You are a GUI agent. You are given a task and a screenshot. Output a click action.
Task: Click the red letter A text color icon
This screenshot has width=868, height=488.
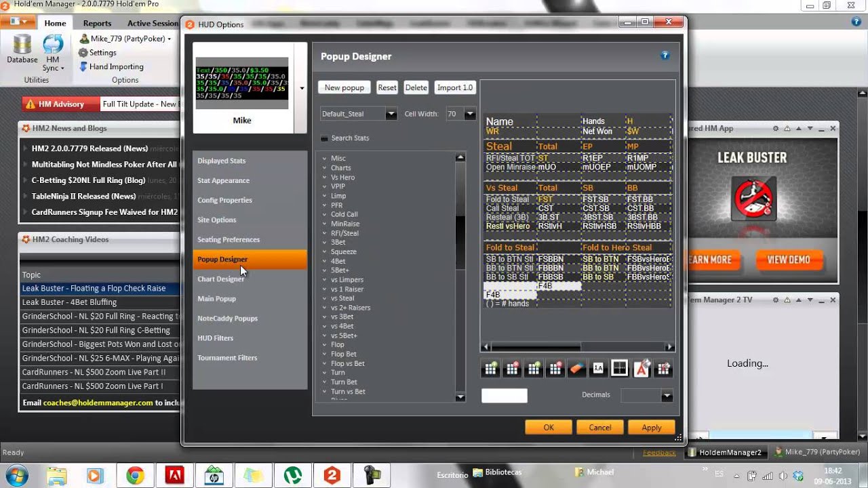click(x=642, y=368)
